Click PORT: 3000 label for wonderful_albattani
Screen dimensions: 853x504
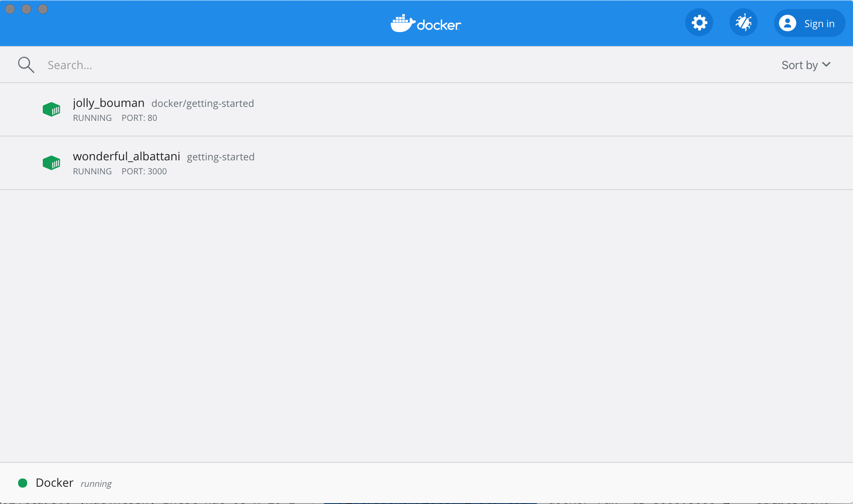(x=144, y=171)
